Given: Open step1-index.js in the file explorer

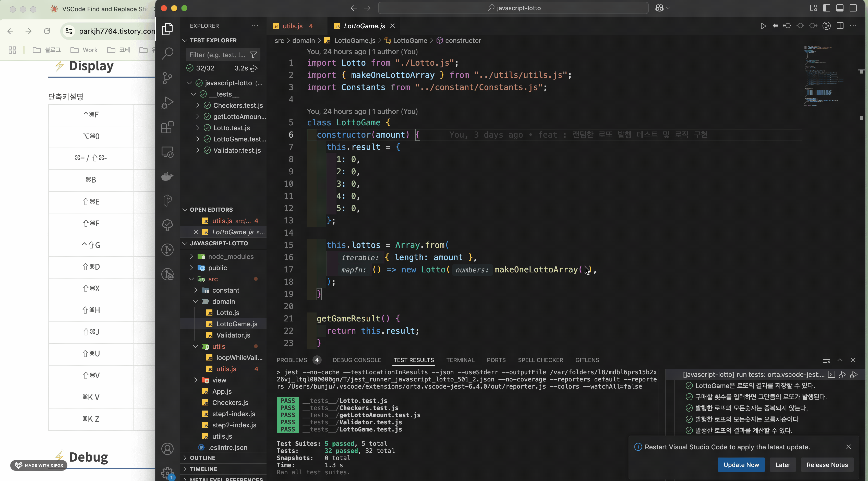Looking at the screenshot, I should coord(234,414).
